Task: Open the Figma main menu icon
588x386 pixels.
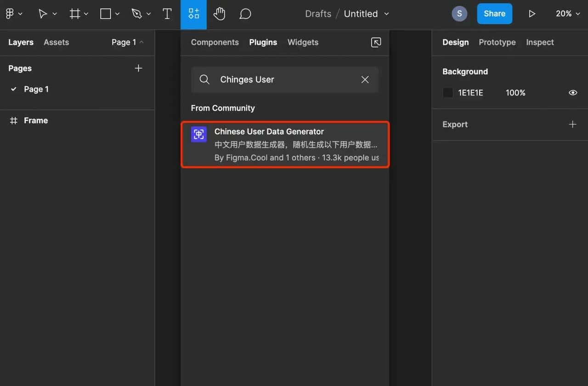Action: tap(10, 14)
